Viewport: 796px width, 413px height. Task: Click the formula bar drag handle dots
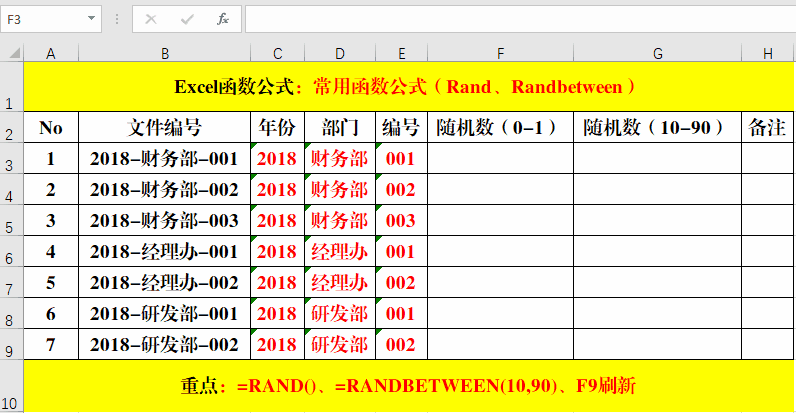coord(117,19)
